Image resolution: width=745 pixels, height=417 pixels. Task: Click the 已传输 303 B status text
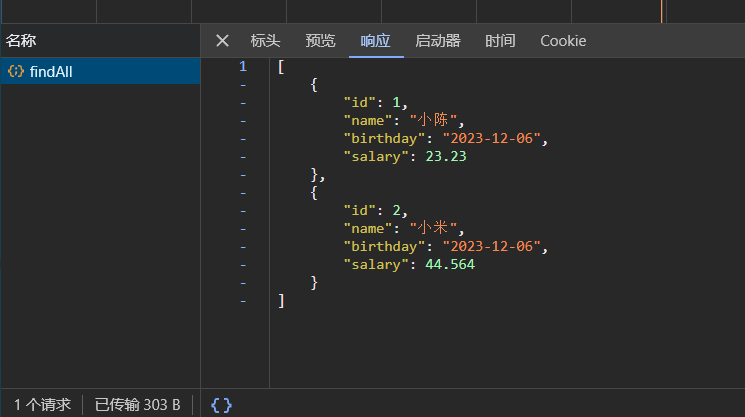(137, 405)
